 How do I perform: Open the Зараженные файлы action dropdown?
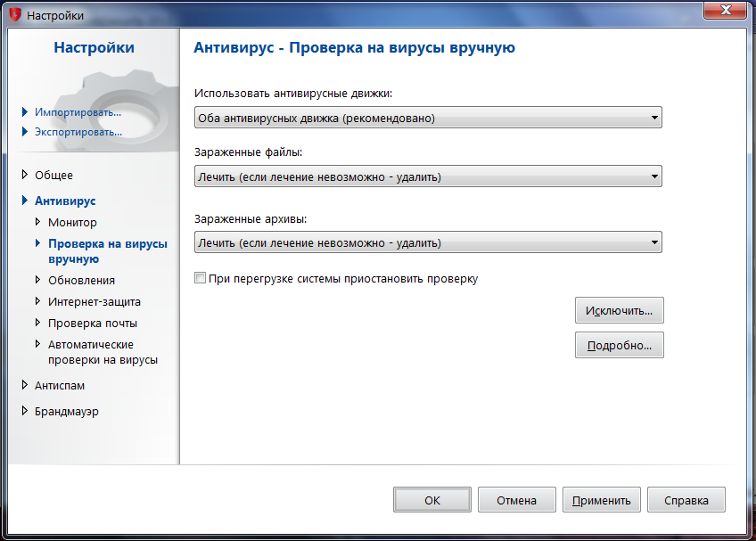coord(428,176)
